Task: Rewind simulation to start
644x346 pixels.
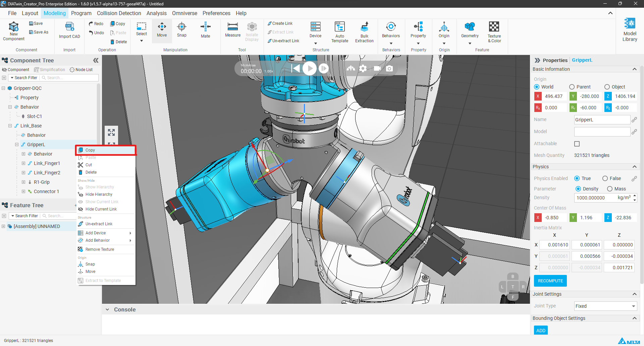Action: [296, 68]
